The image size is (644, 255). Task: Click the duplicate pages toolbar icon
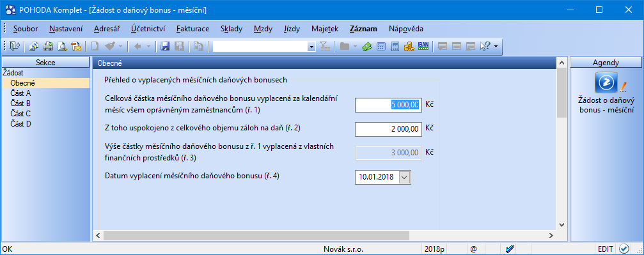(198, 47)
